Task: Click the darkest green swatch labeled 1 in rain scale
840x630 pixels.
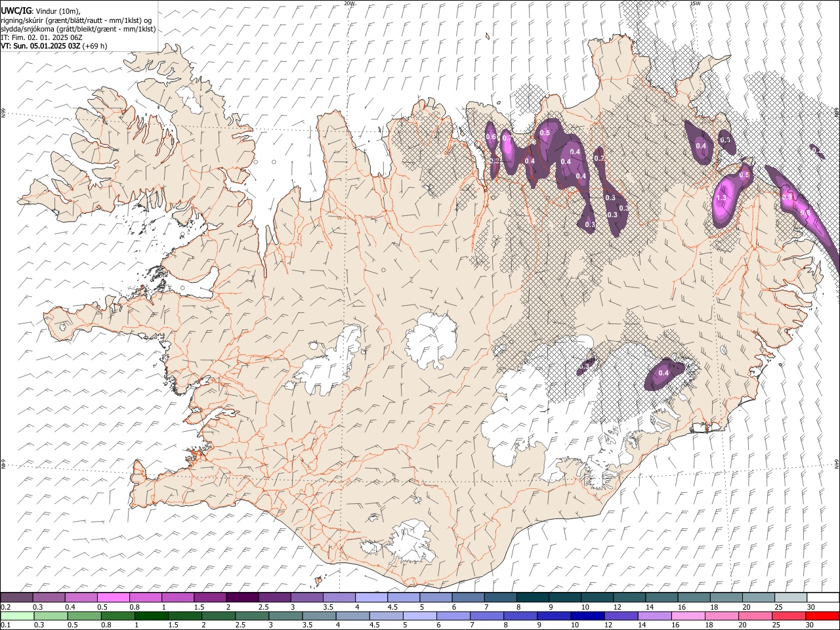Action: 152,616
